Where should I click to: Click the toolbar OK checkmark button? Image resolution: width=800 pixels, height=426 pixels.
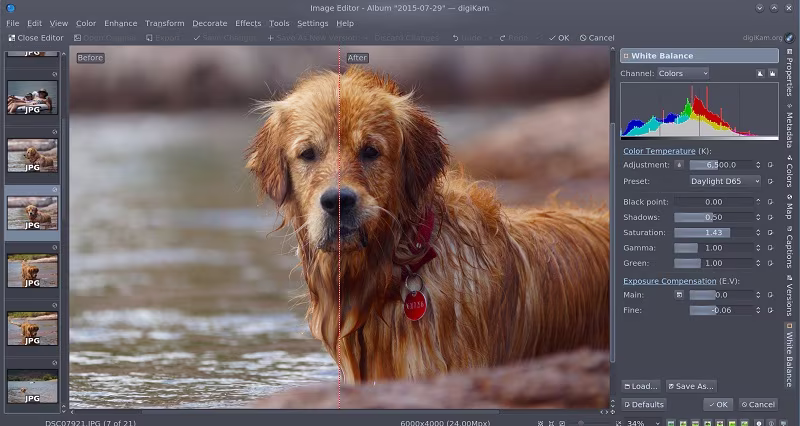point(559,38)
